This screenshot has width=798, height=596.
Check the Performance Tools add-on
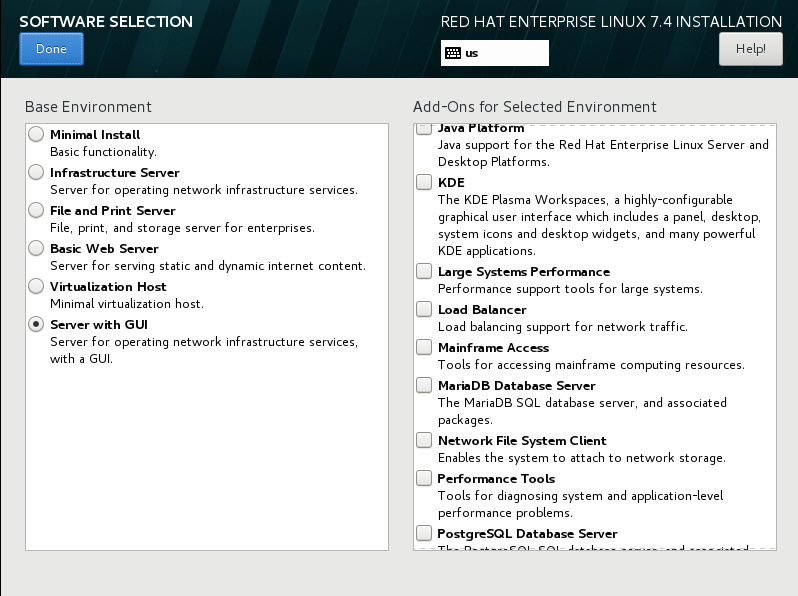tap(424, 478)
